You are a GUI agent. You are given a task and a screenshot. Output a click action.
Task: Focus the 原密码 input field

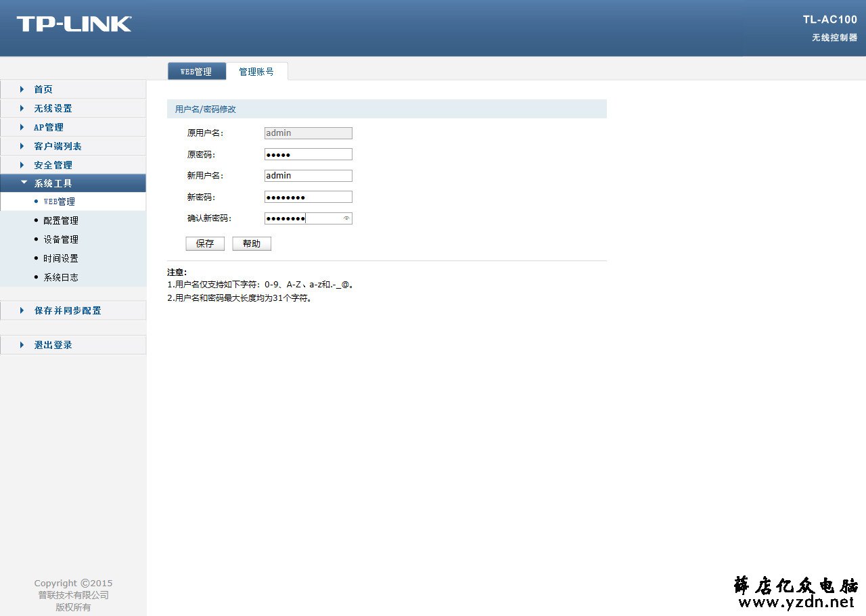(309, 154)
